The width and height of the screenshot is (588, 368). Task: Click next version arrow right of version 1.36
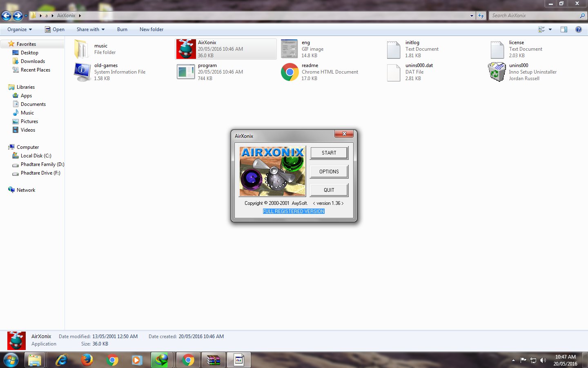tap(343, 203)
